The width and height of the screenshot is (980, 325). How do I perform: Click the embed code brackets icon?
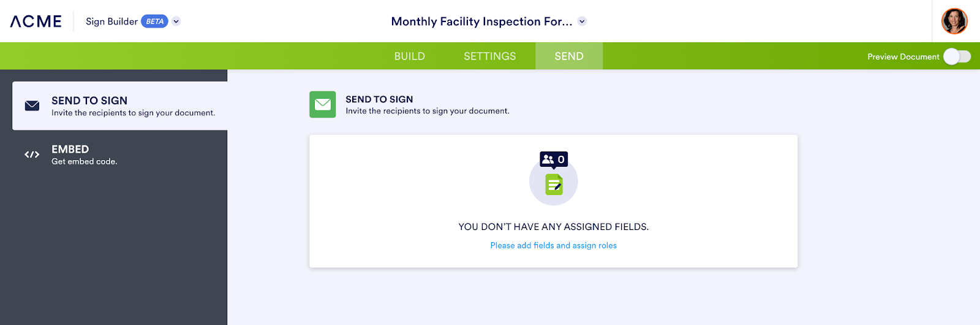click(32, 155)
